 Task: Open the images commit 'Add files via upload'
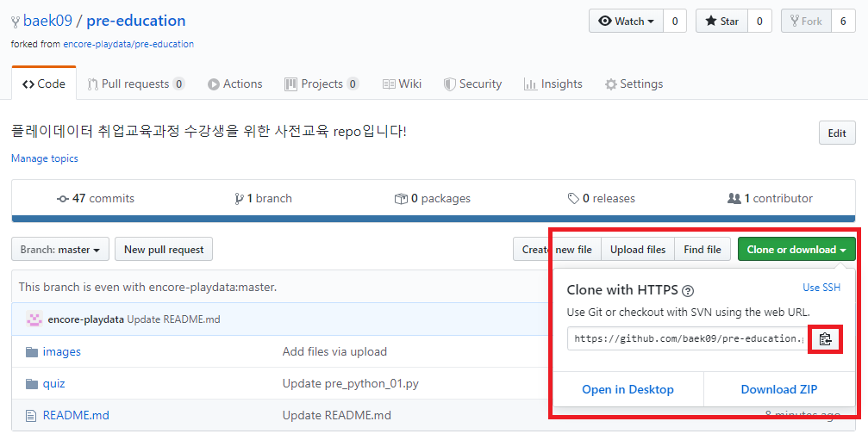(x=334, y=352)
